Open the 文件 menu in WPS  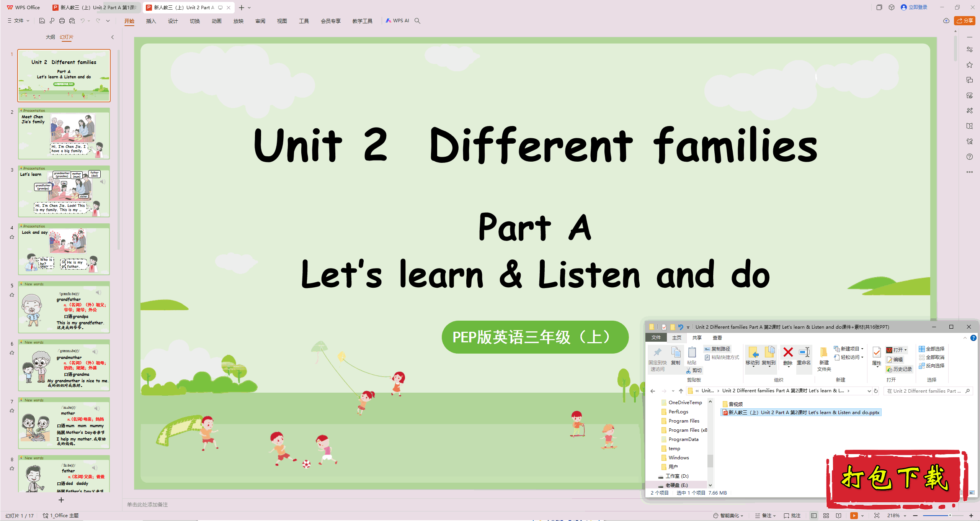point(18,21)
